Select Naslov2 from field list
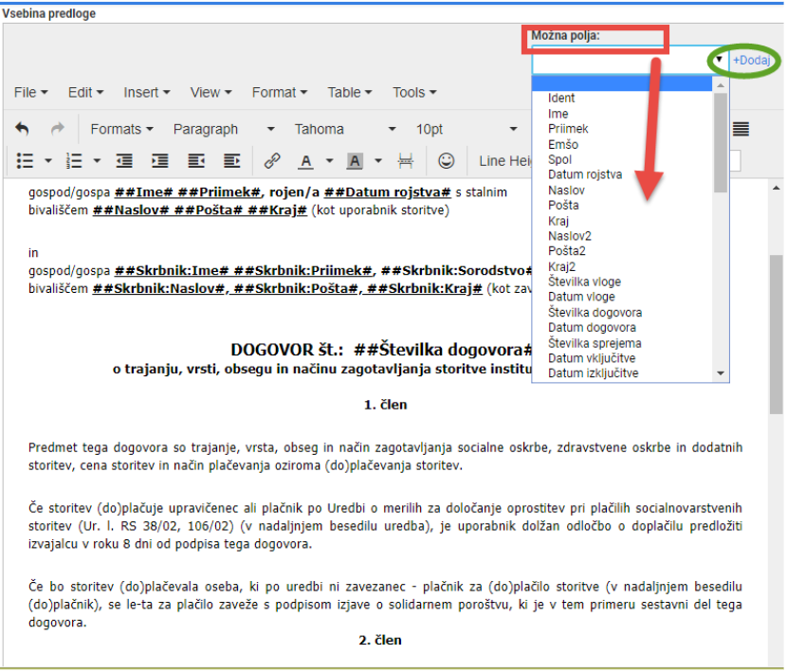 [622, 236]
